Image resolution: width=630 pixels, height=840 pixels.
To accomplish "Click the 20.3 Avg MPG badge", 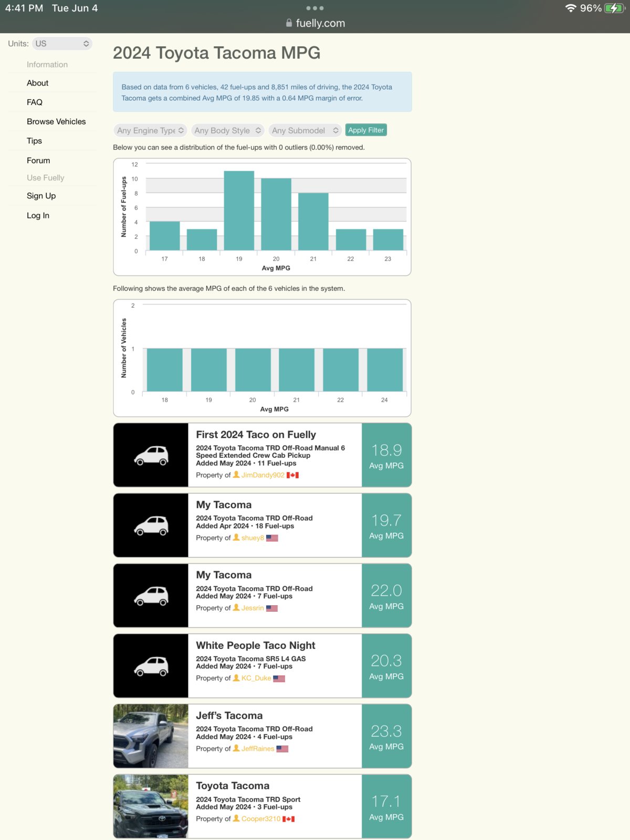I will (386, 666).
